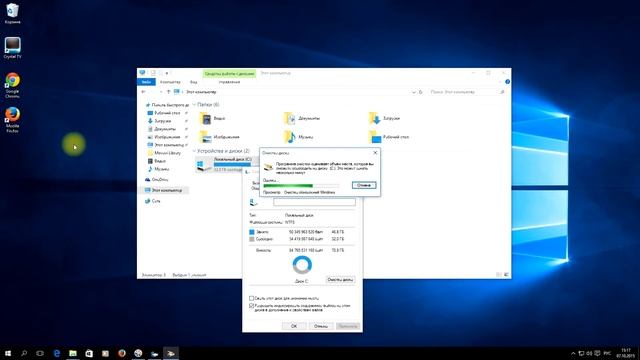Refresh the Explorer address bar
The width and height of the screenshot is (640, 360).
421,92
